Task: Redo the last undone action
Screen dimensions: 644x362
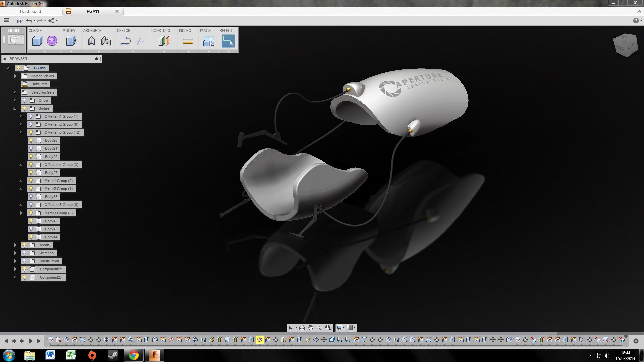Action: (x=40, y=21)
